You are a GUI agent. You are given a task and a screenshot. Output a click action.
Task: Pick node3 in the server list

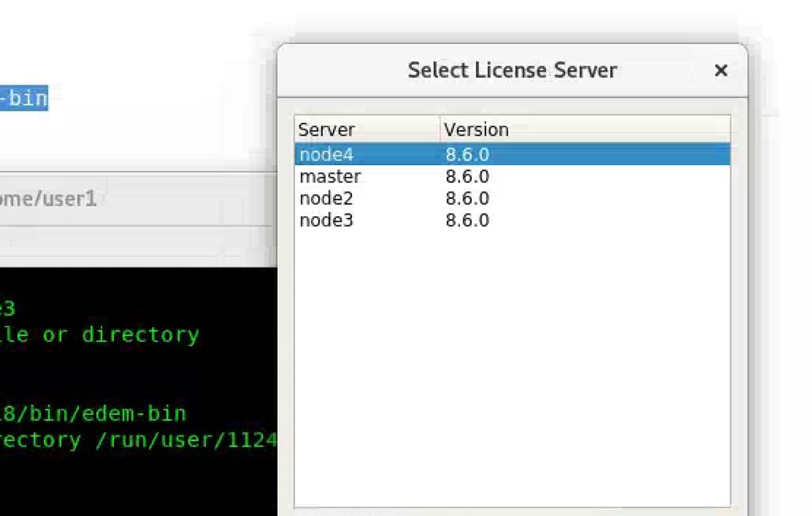tap(327, 221)
